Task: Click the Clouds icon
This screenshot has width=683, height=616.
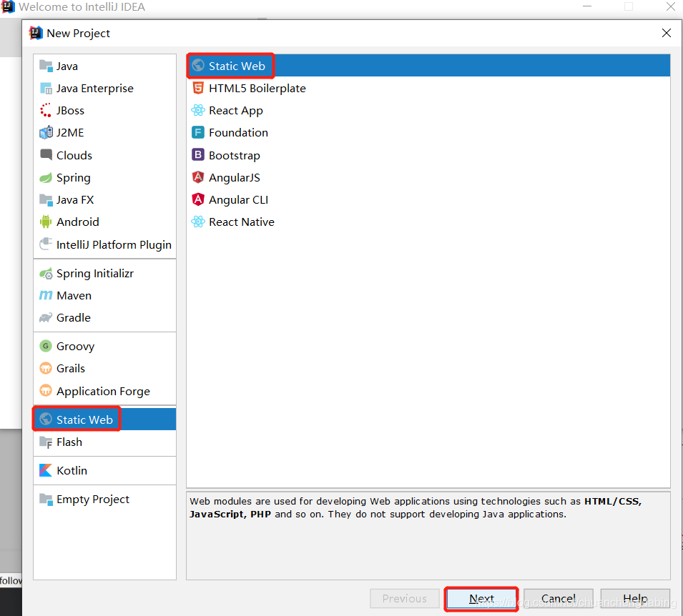Action: click(x=46, y=155)
